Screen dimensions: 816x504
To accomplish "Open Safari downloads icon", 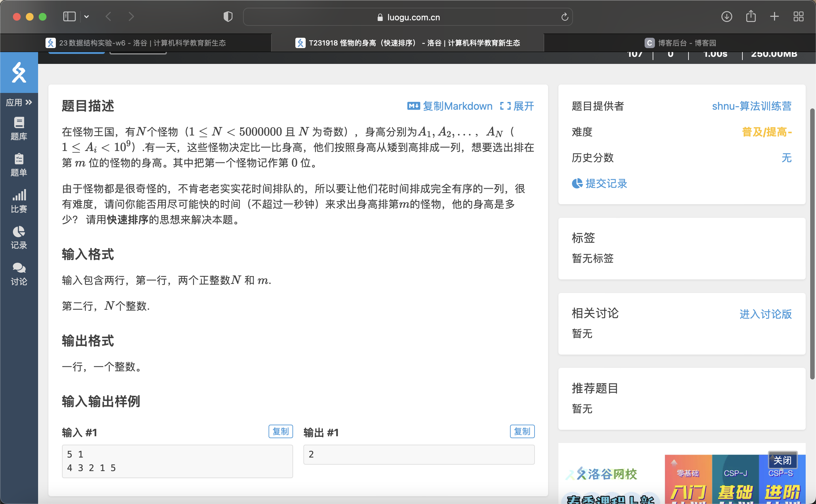I will pyautogui.click(x=726, y=17).
